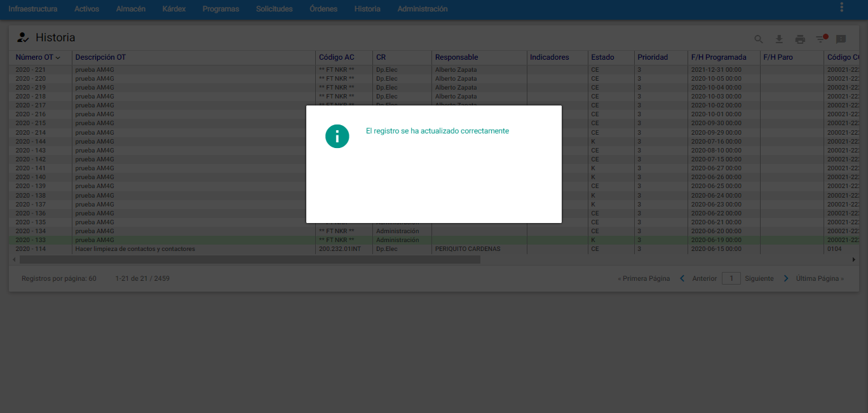This screenshot has width=868, height=413.
Task: Open the three-dot overflow menu
Action: [x=842, y=7]
